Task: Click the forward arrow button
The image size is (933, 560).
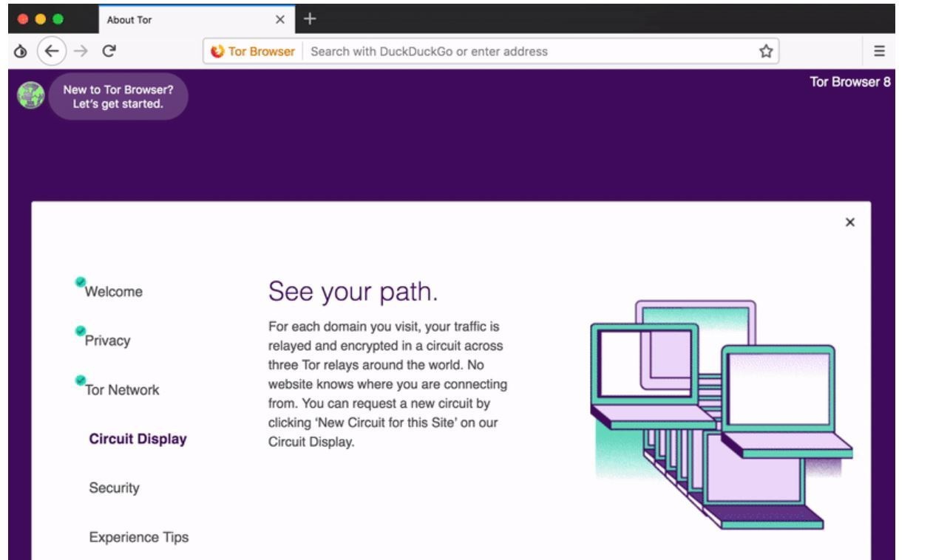Action: point(81,51)
